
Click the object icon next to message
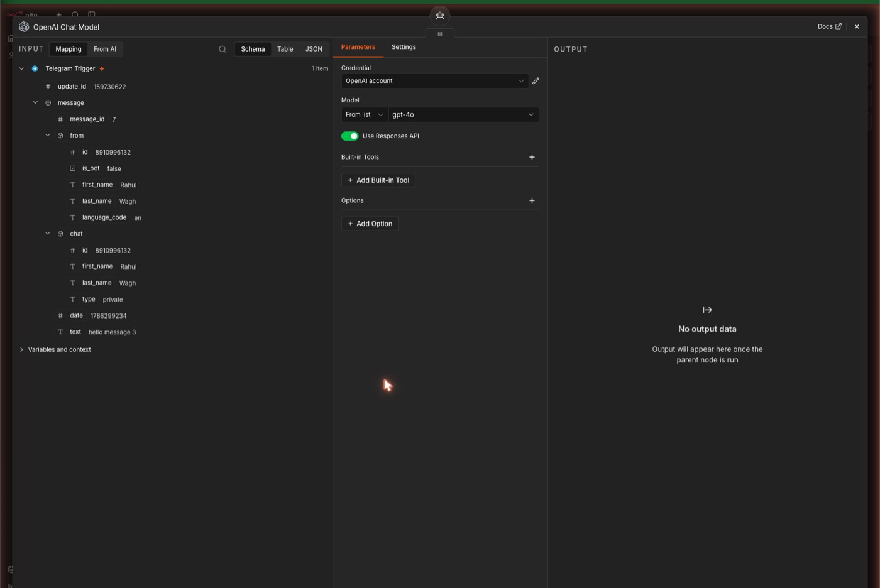(x=48, y=103)
